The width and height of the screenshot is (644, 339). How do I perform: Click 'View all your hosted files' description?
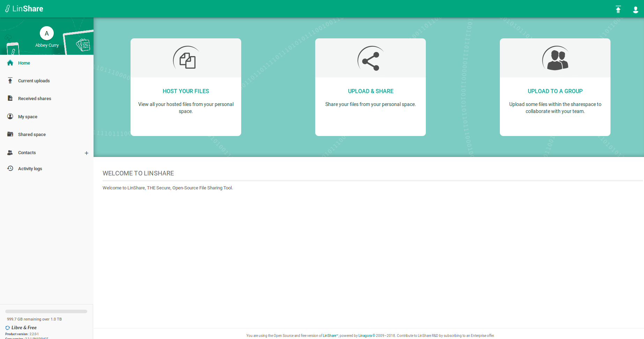click(186, 108)
